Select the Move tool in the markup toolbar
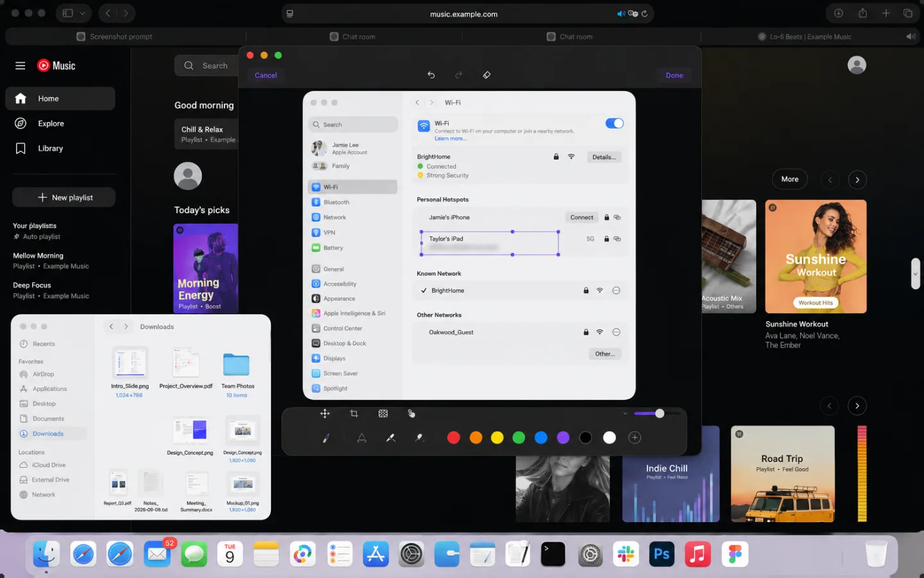 coord(325,414)
